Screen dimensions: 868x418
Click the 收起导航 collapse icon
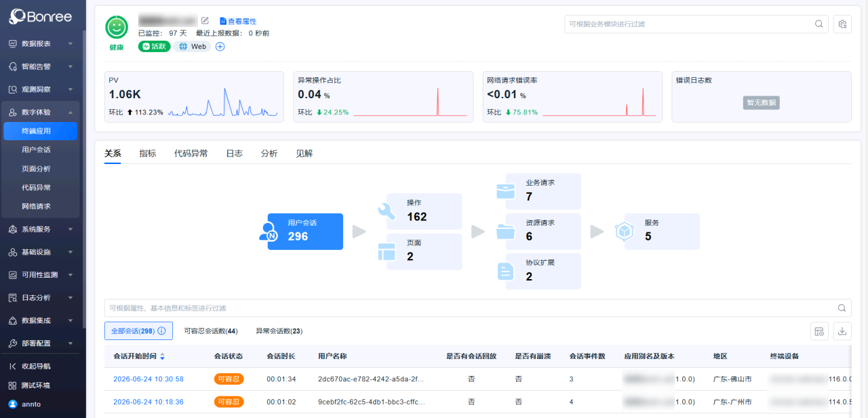coord(13,367)
